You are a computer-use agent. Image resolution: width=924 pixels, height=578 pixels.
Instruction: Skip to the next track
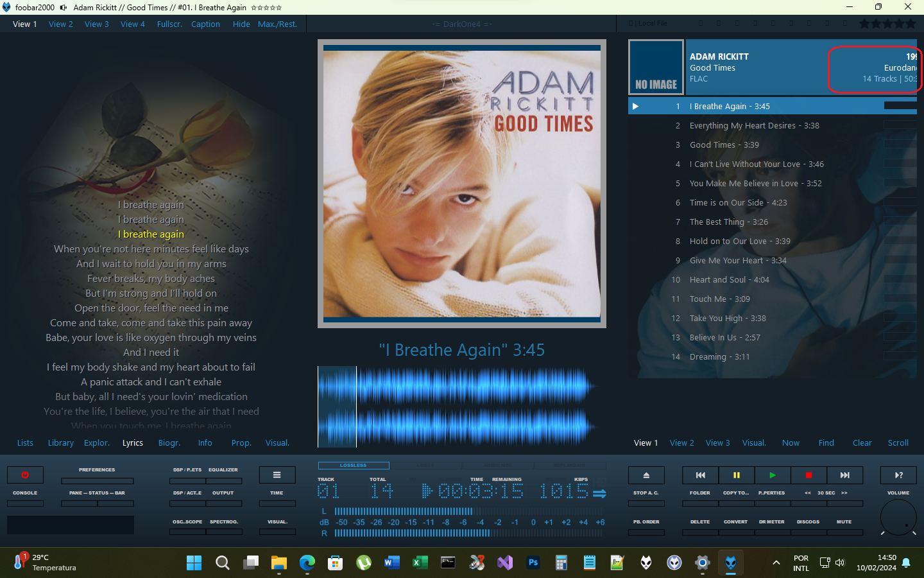(844, 475)
